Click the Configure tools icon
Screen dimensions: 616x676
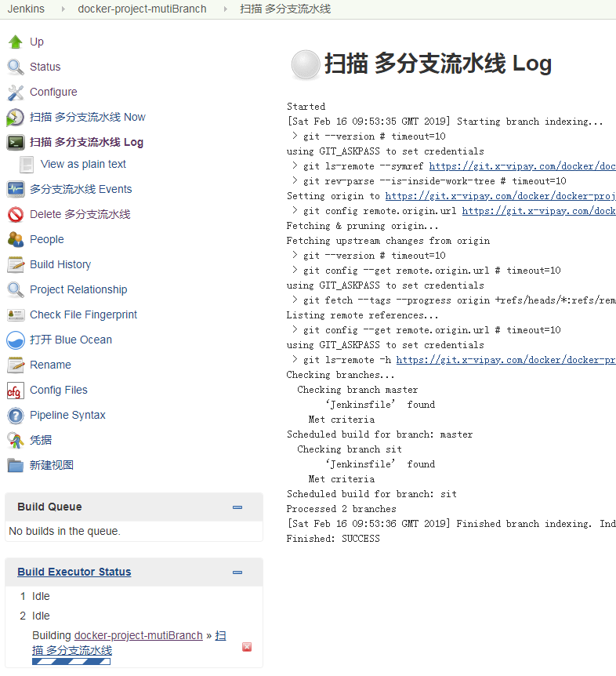(16, 92)
